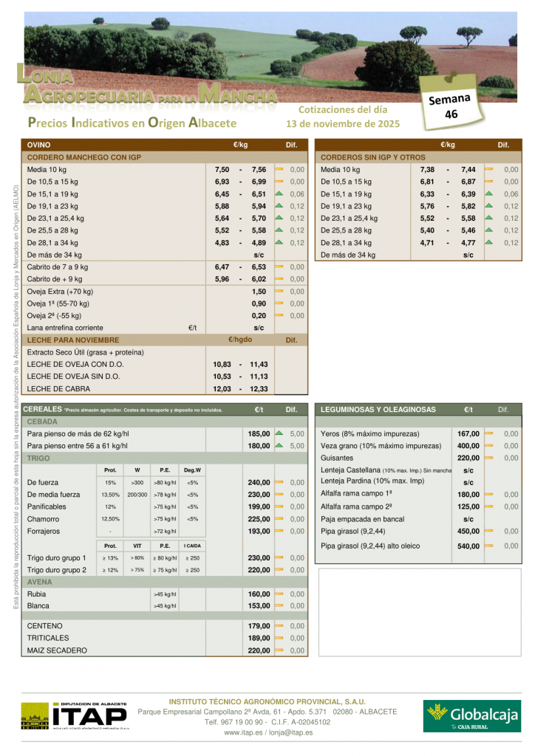Click the CENTENO price value 179,00

[259, 626]
